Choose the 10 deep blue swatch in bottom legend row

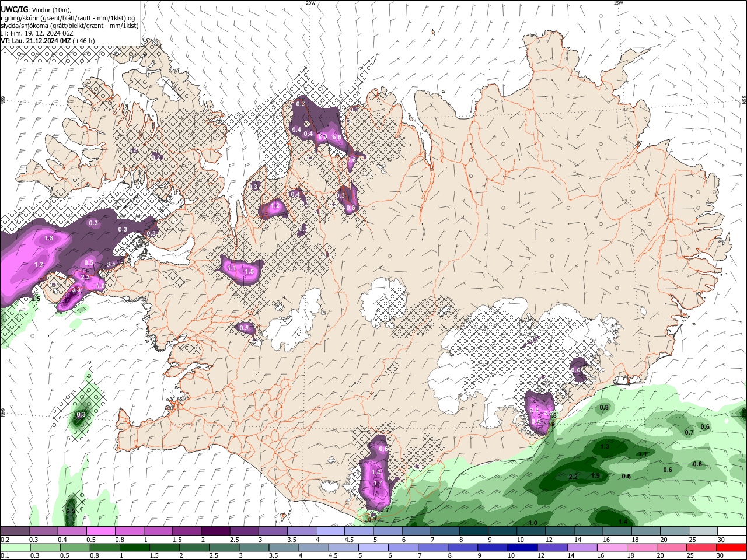[x=522, y=548]
